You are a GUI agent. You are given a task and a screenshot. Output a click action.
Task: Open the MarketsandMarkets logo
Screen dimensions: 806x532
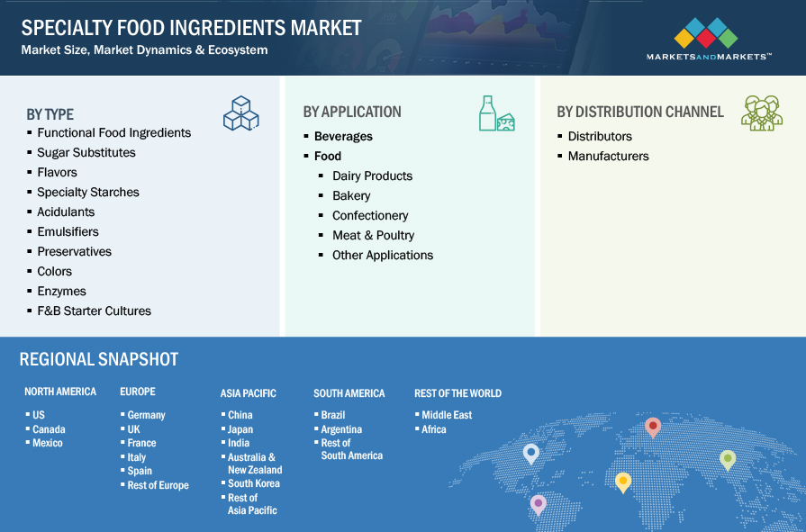click(x=709, y=39)
